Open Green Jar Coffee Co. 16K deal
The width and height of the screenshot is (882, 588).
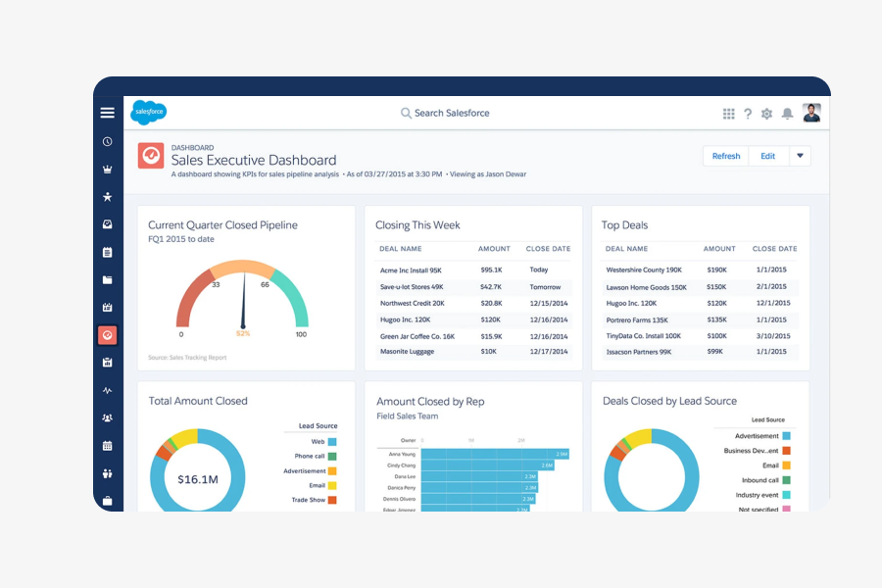(417, 336)
